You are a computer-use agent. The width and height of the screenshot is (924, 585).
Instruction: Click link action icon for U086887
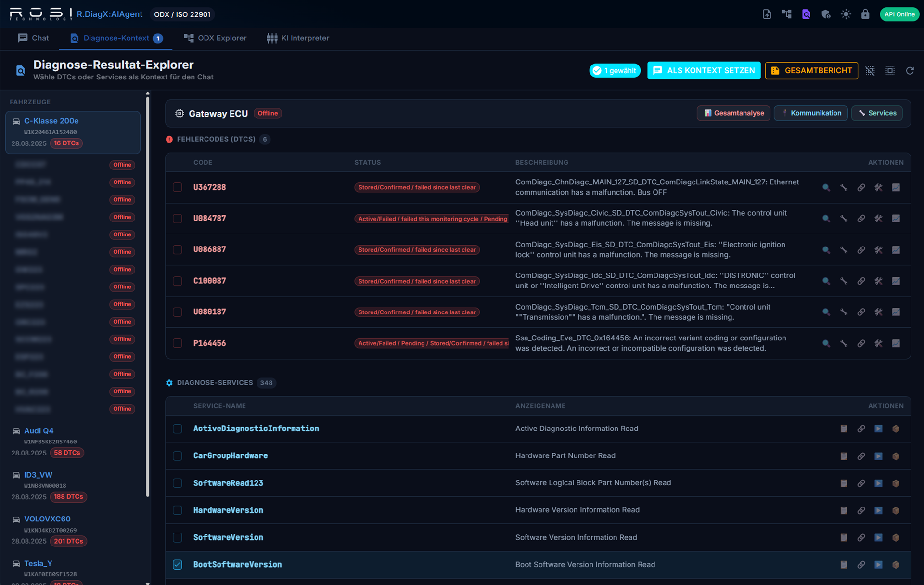pos(861,250)
